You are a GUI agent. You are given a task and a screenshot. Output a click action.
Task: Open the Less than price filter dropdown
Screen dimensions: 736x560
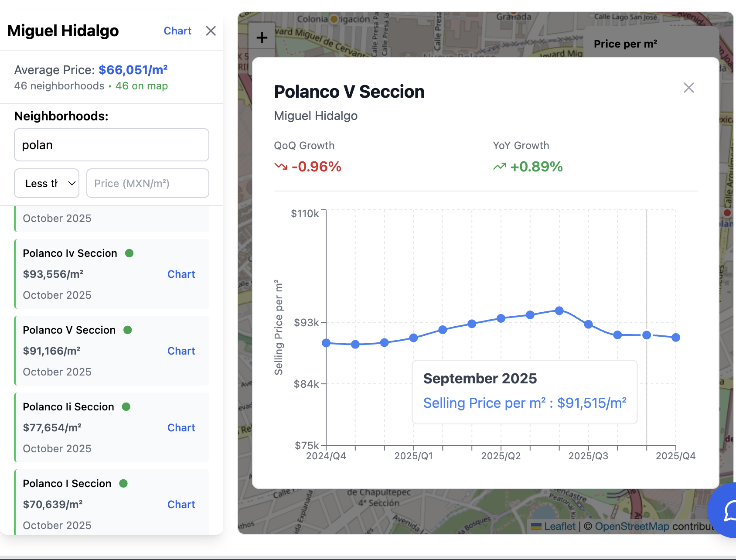click(x=46, y=183)
